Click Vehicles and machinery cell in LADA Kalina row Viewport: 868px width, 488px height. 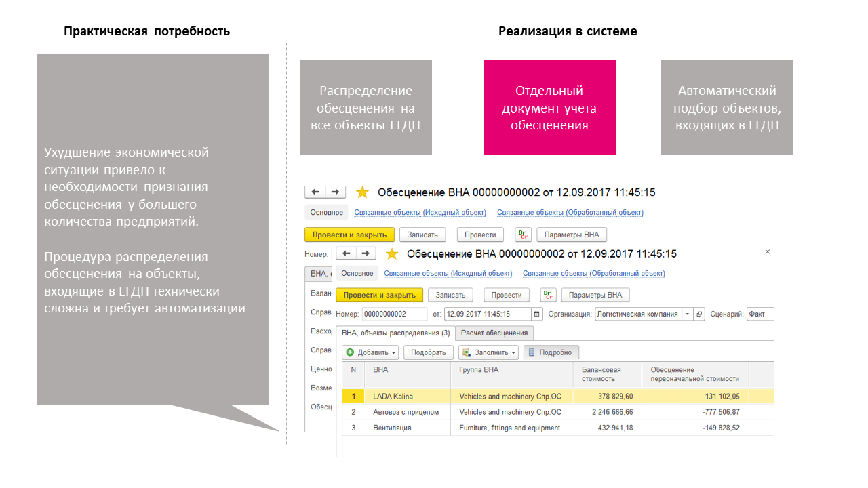(512, 396)
